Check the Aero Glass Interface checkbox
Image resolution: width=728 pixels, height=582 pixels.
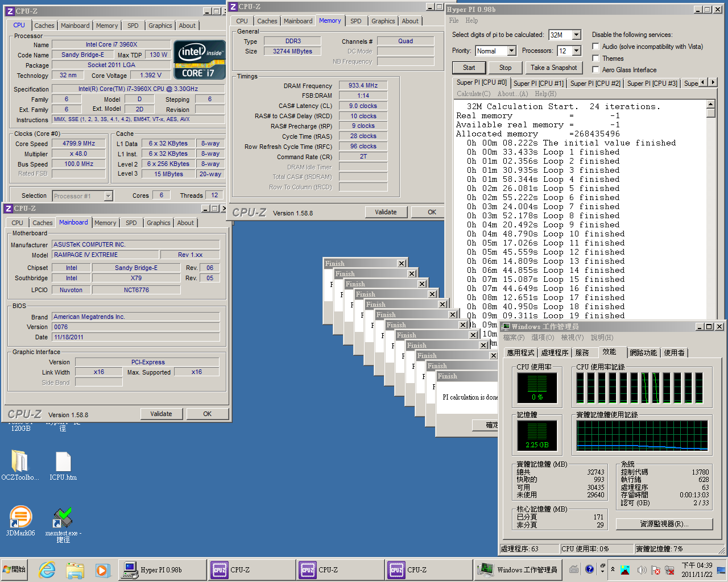[595, 69]
